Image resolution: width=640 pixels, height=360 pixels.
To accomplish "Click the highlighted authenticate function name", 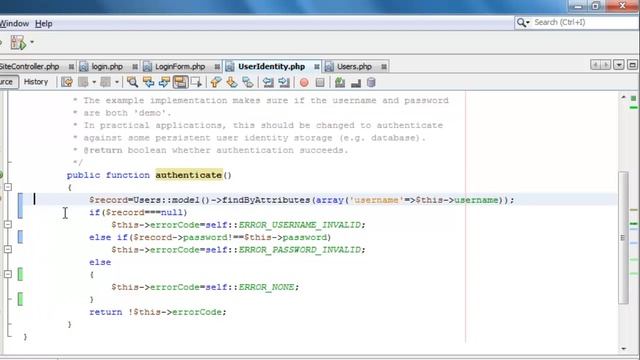I will [189, 175].
